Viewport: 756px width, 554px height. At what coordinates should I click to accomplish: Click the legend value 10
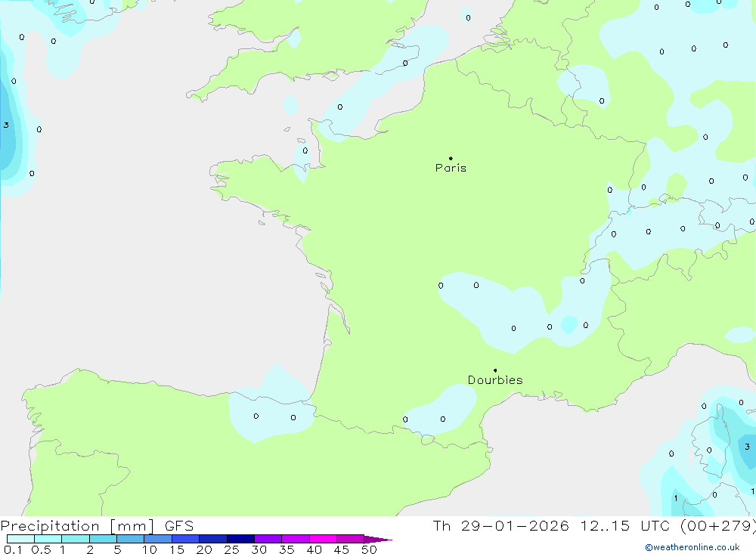click(x=150, y=549)
